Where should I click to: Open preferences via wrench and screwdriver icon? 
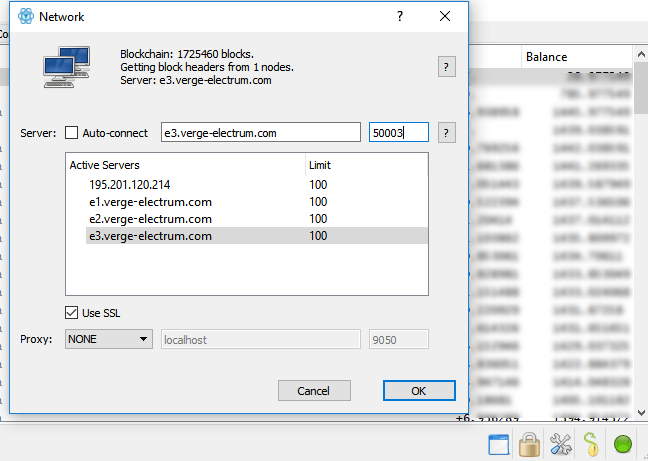coord(560,444)
